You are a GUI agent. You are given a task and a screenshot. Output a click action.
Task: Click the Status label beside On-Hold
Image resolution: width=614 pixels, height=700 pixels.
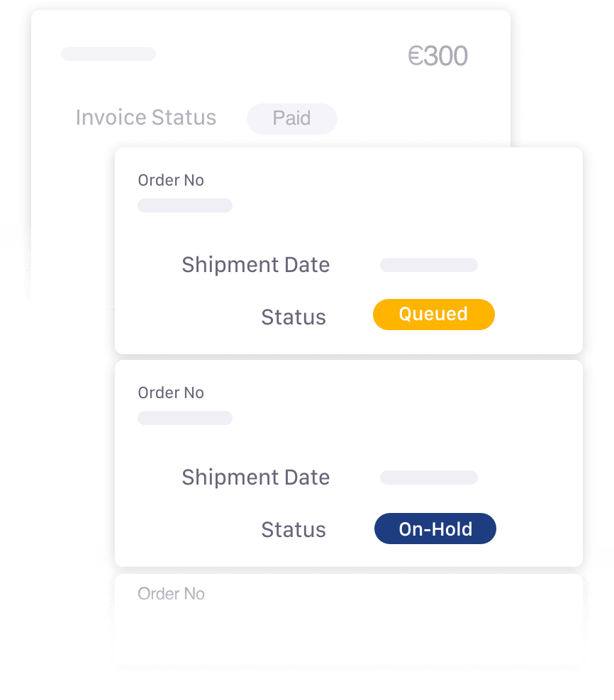(294, 530)
